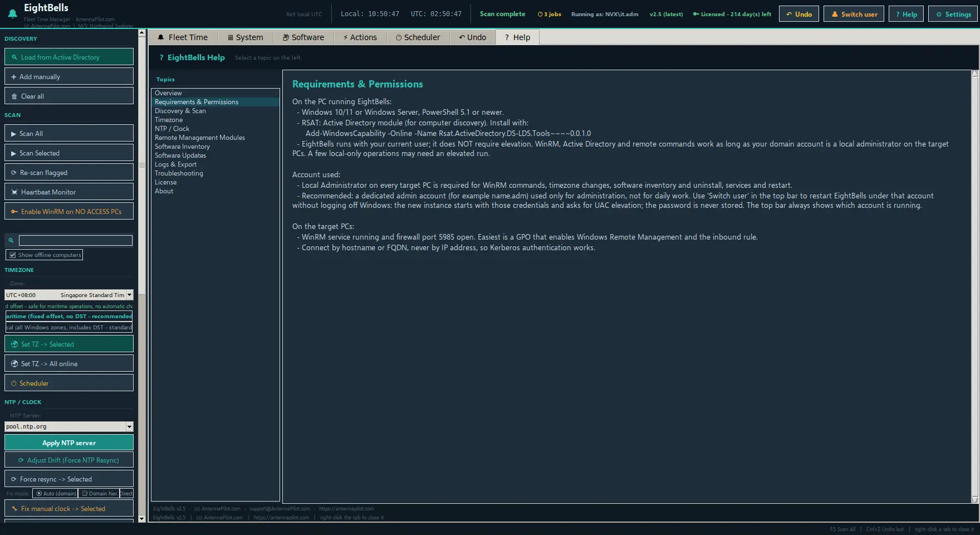980x535 pixels.
Task: Click Fix manual clock -> Selected
Action: 69,508
